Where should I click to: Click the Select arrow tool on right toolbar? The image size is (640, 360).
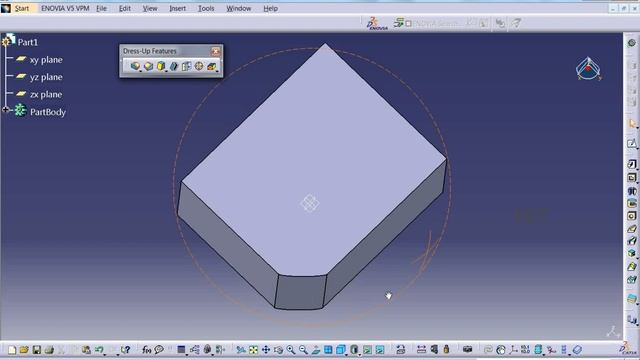[x=632, y=123]
